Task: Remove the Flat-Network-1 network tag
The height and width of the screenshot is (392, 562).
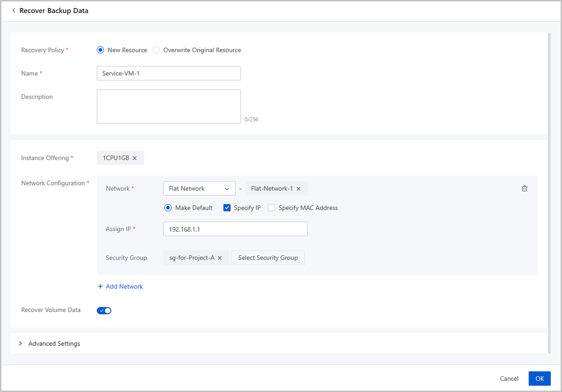Action: click(298, 188)
